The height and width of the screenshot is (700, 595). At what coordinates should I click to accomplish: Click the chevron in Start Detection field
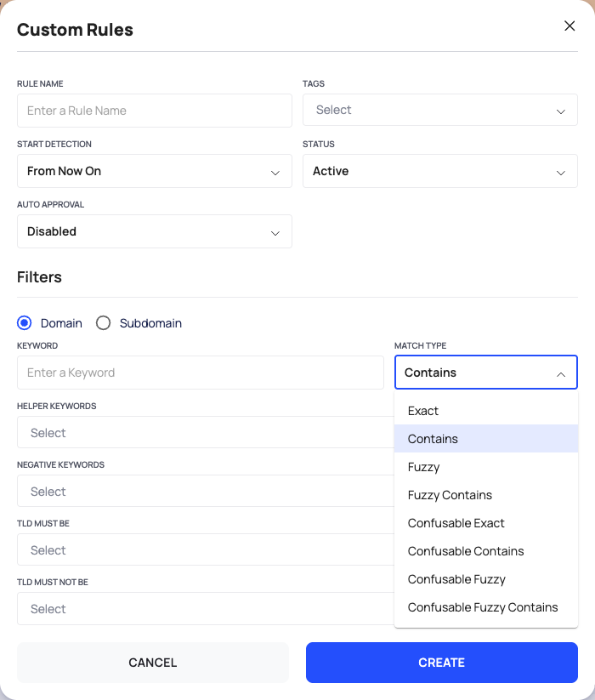(x=275, y=173)
